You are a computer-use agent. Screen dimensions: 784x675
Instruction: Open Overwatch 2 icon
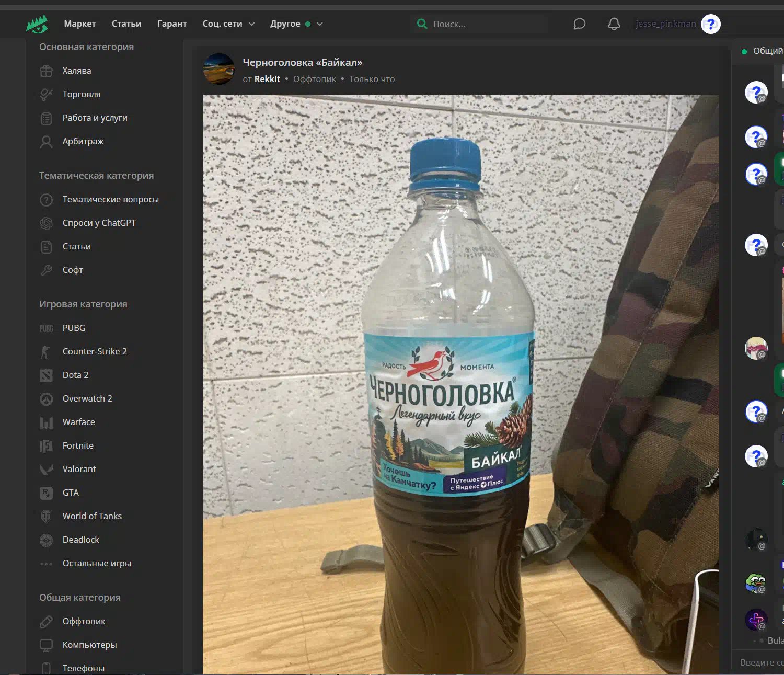[x=47, y=399]
